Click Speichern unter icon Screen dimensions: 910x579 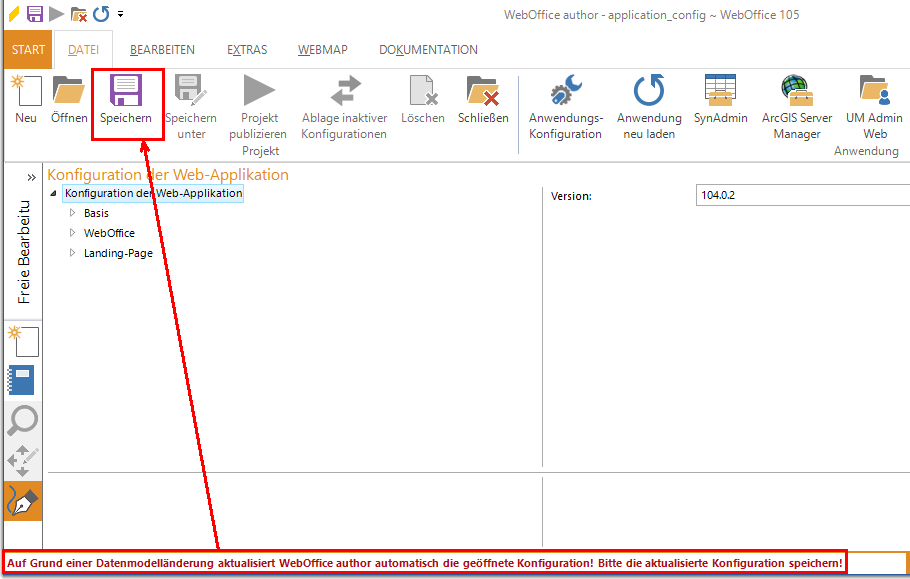[191, 91]
